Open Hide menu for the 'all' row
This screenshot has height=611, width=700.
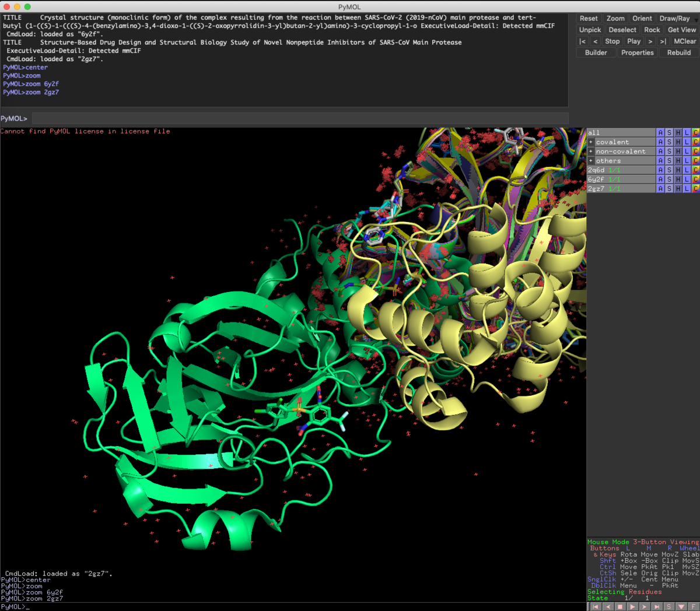tap(678, 133)
